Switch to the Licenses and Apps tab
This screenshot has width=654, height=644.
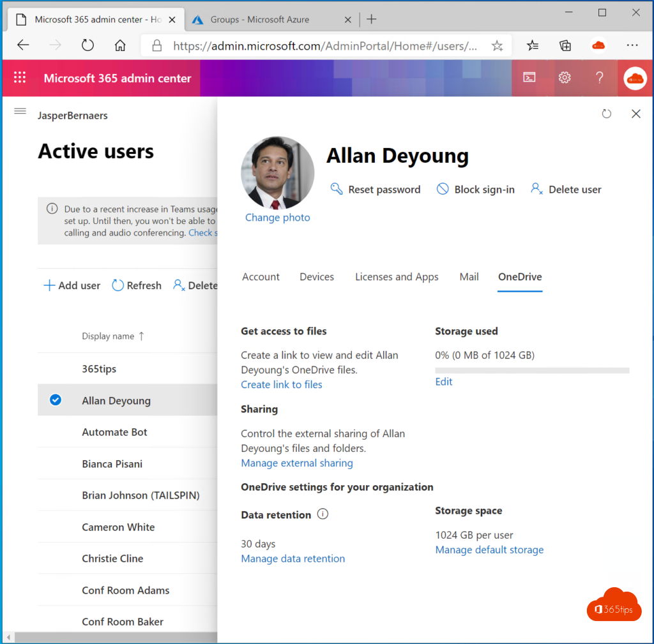pyautogui.click(x=397, y=277)
